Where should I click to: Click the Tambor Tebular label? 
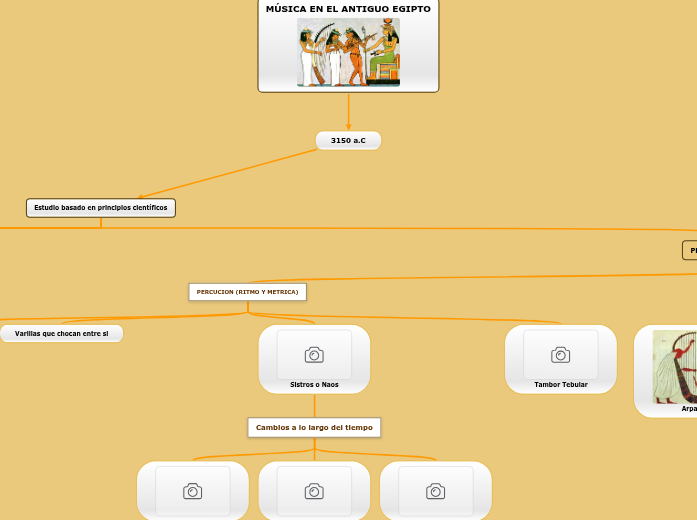pyautogui.click(x=560, y=384)
